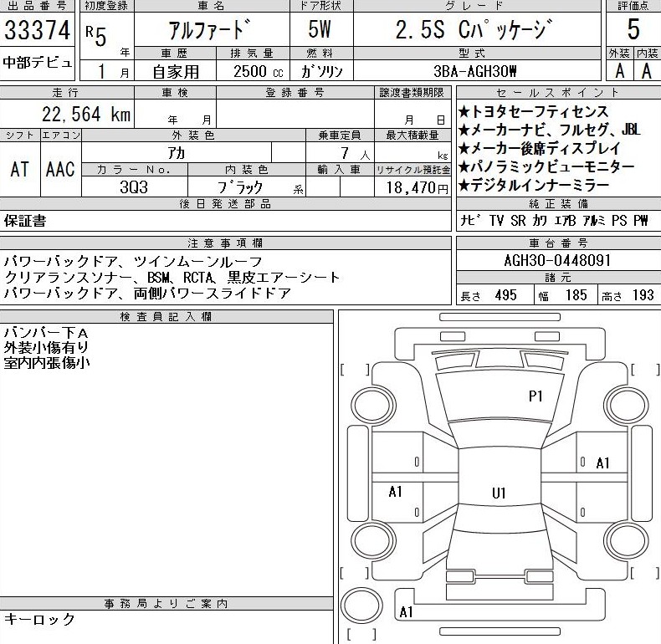
Task: Click the color code 3Q3 cell
Action: pos(134,187)
